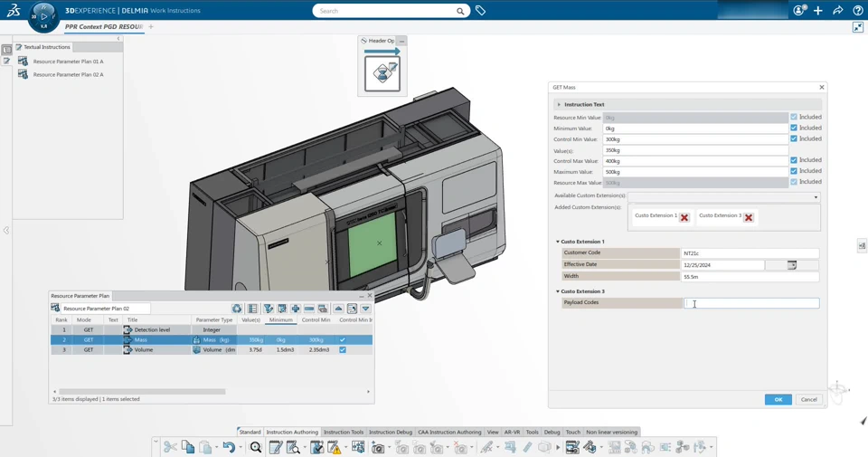
Task: Click the Customer Code field with NT21c
Action: tap(750, 253)
